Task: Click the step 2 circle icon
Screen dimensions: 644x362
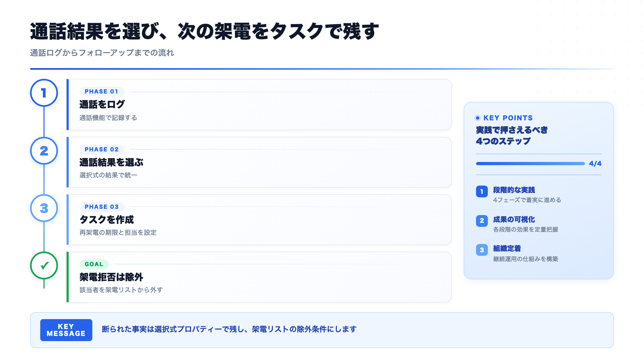Action: [44, 151]
